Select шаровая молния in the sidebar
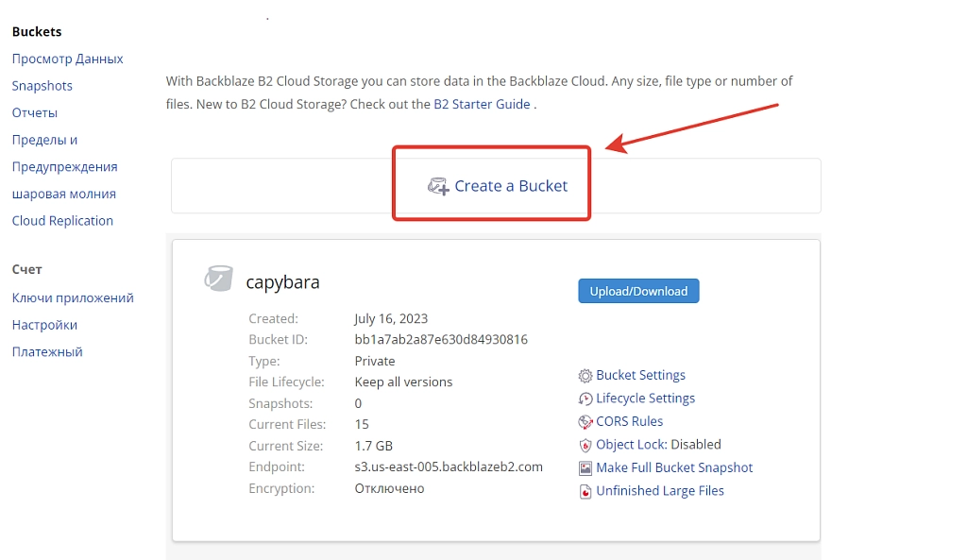The height and width of the screenshot is (560, 967). pyautogui.click(x=64, y=194)
